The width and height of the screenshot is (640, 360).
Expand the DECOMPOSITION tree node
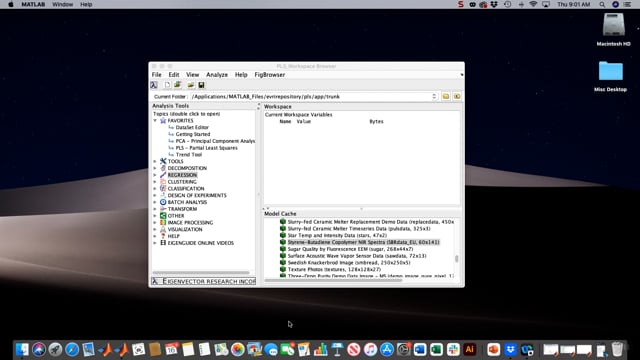point(155,168)
